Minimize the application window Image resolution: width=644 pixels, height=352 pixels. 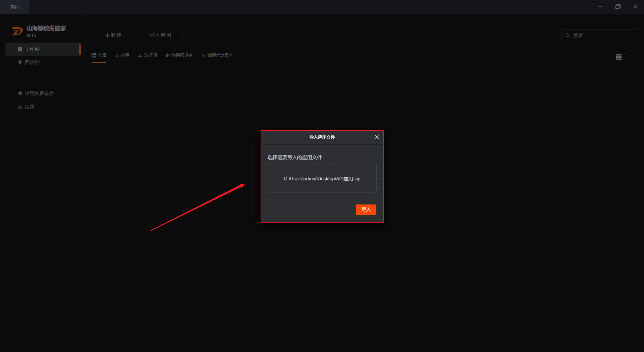coord(600,7)
